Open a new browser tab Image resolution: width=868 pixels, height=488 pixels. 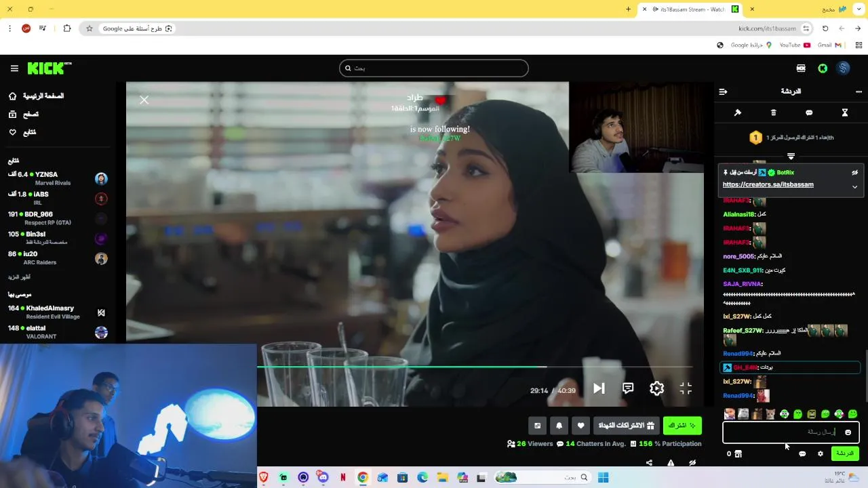pos(628,9)
